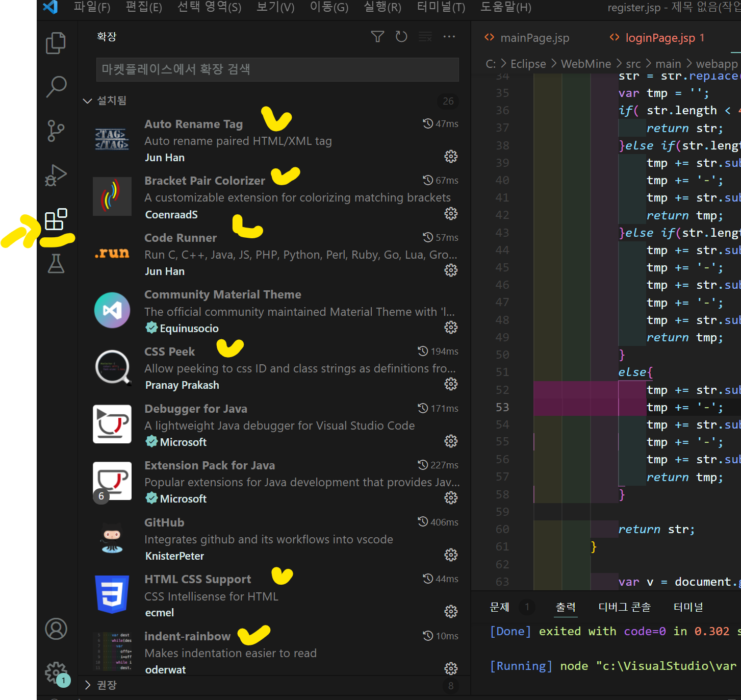Select the Community Material Theme title

point(223,294)
